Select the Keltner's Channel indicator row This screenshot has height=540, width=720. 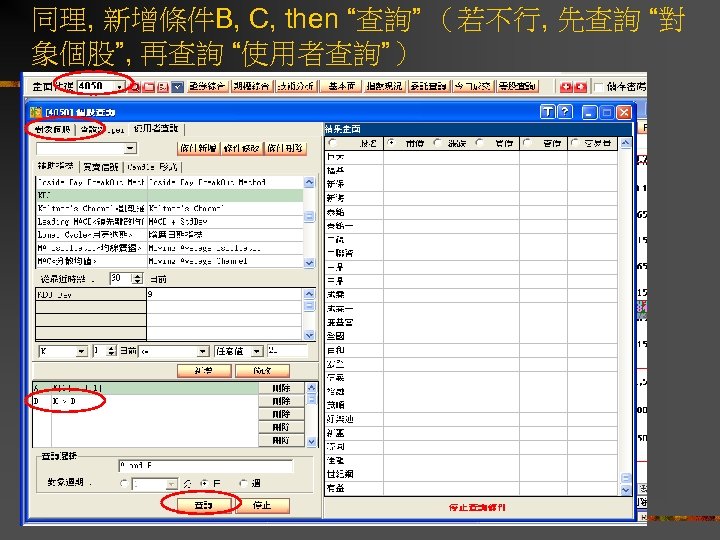point(169,208)
